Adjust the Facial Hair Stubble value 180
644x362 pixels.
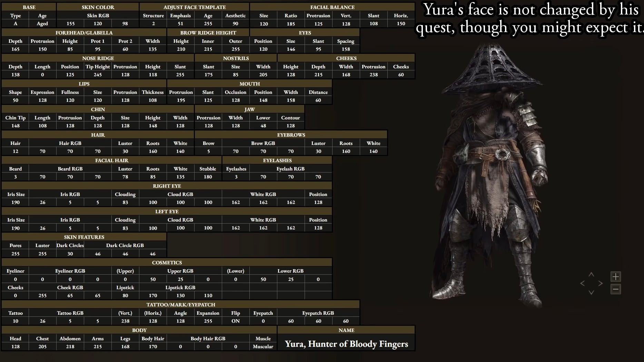208,177
